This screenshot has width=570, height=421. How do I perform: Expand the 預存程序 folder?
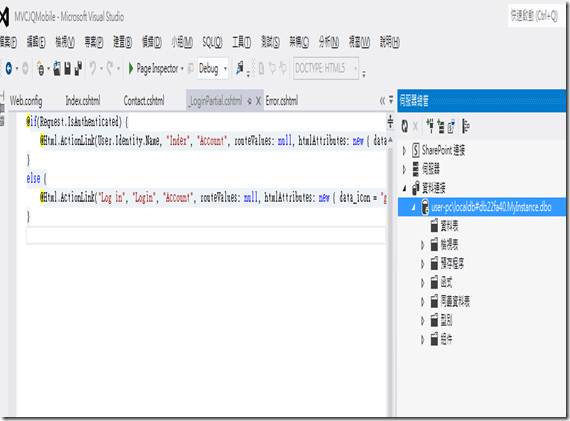click(x=422, y=264)
